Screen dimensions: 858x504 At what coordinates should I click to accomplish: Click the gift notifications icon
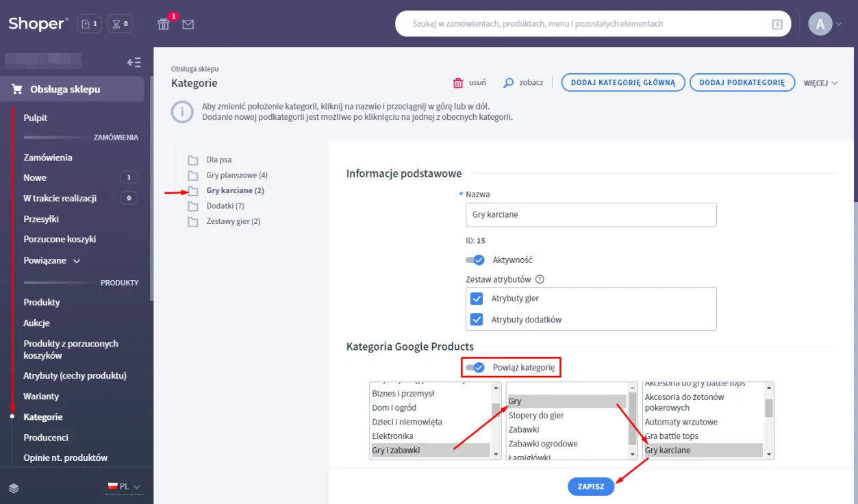(163, 24)
